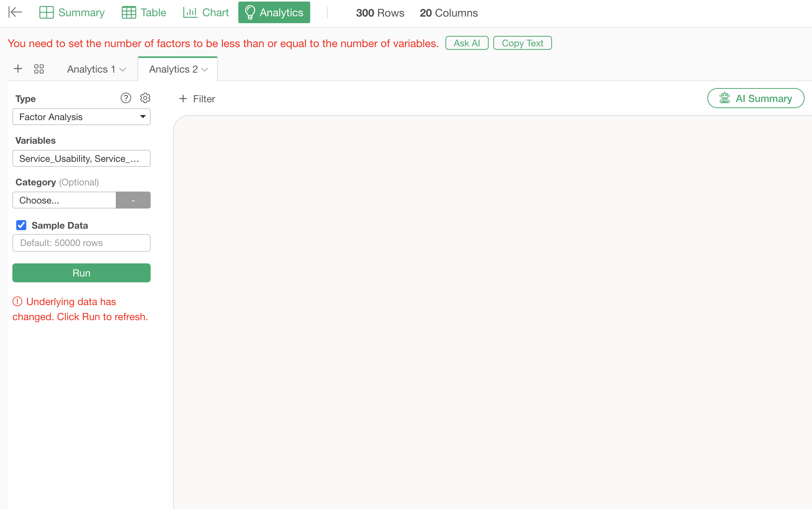Screen dimensions: 812x509
Task: Add a new analytics tab
Action: pos(18,69)
